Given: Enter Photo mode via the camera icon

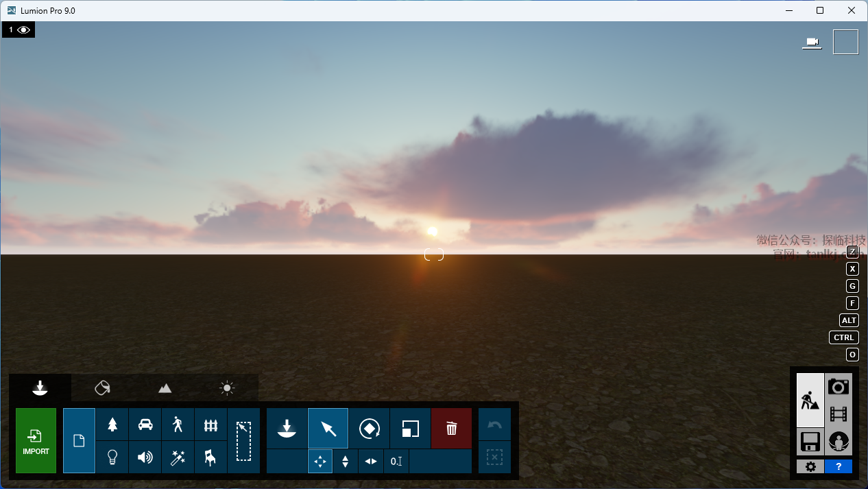Looking at the screenshot, I should [x=838, y=387].
